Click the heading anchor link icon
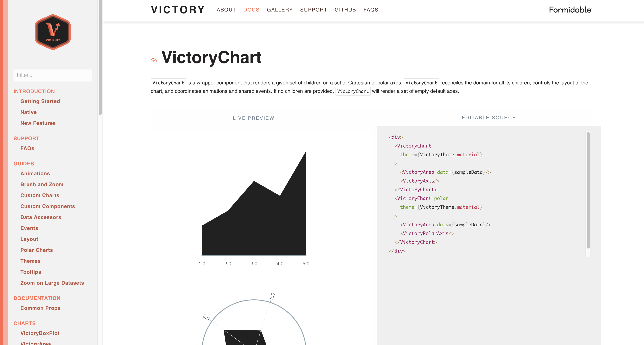This screenshot has height=345, width=644. click(x=154, y=60)
